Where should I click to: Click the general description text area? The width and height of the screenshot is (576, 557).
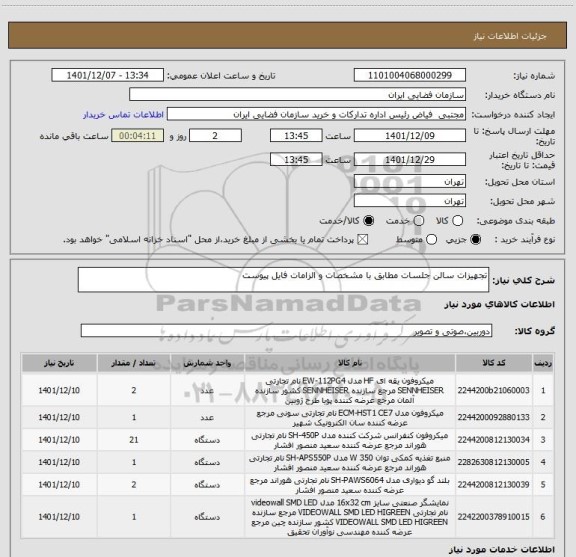click(x=283, y=280)
